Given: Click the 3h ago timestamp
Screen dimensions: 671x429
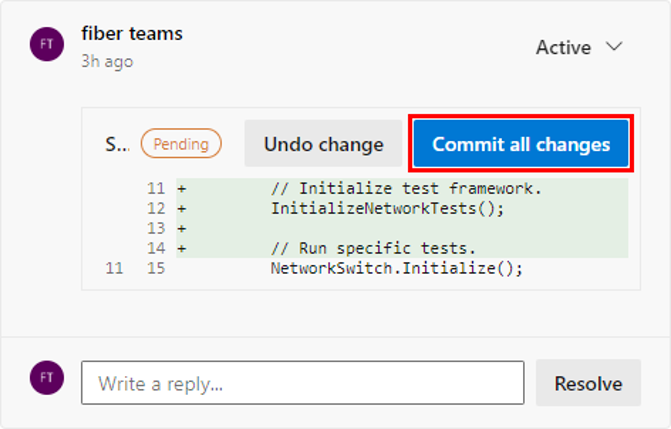Looking at the screenshot, I should click(107, 61).
